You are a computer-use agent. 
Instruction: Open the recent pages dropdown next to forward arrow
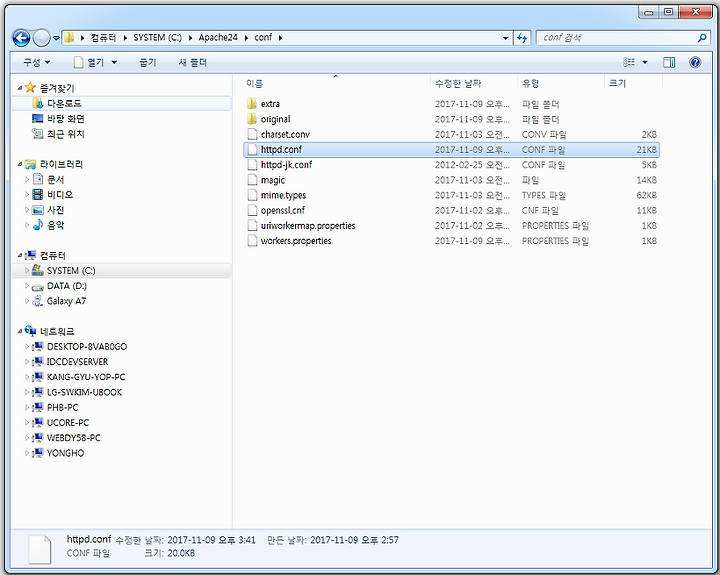[x=56, y=38]
